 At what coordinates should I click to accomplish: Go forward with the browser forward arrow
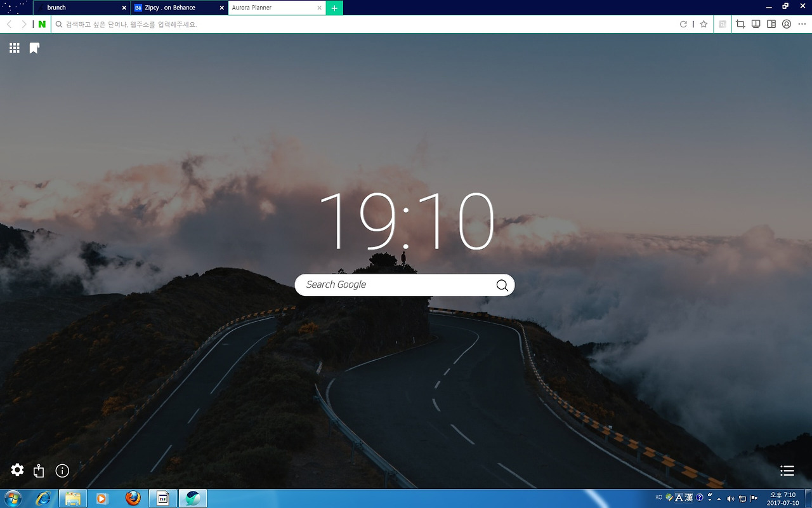point(24,24)
